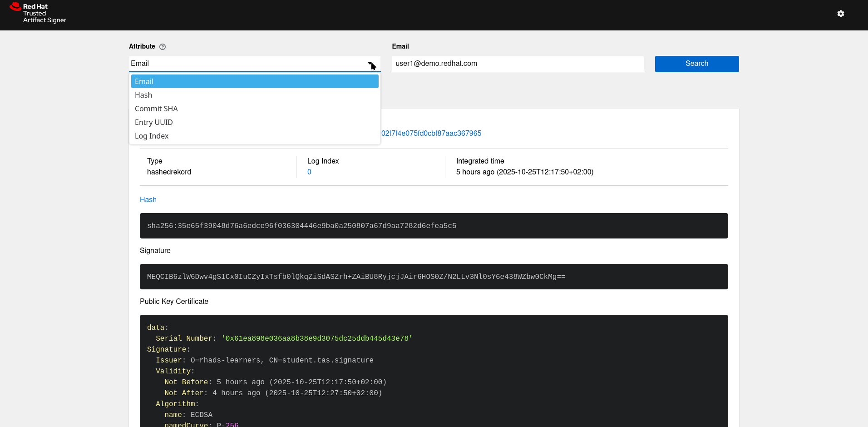Click the blue Search button

pos(696,64)
